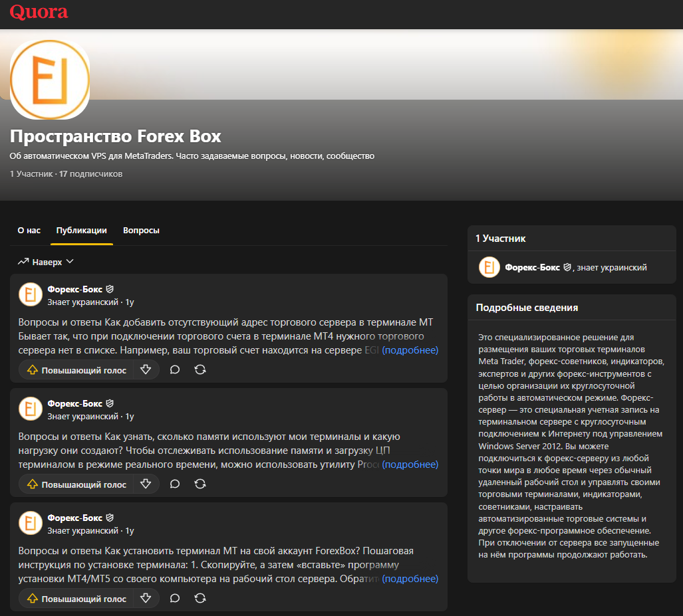
Task: Switch to the Вопросы tab
Action: [141, 231]
